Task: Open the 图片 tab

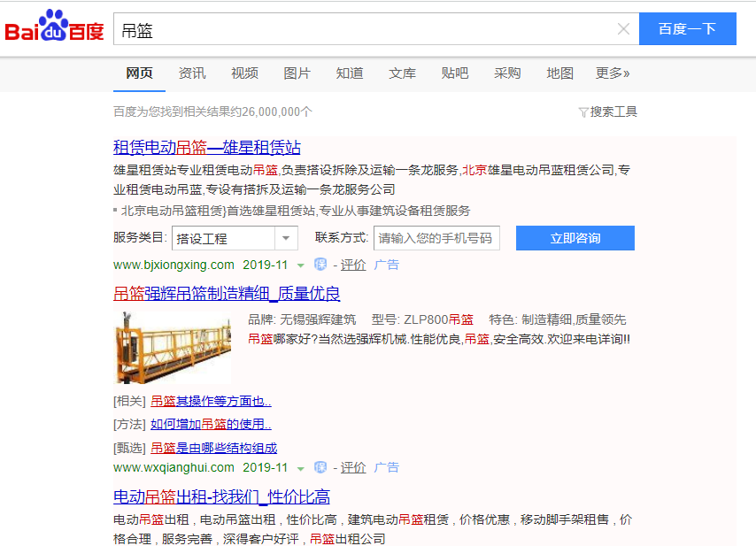Action: coord(297,73)
